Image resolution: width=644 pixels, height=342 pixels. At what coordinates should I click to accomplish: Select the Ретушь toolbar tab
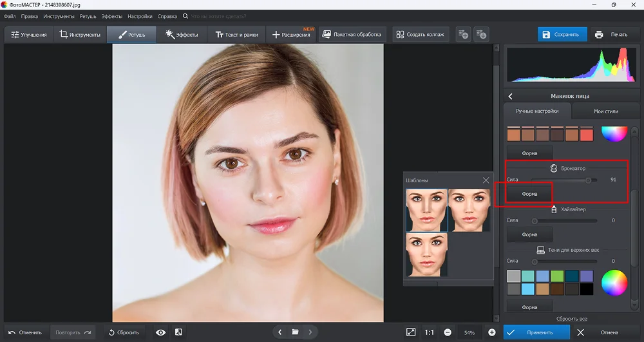131,35
